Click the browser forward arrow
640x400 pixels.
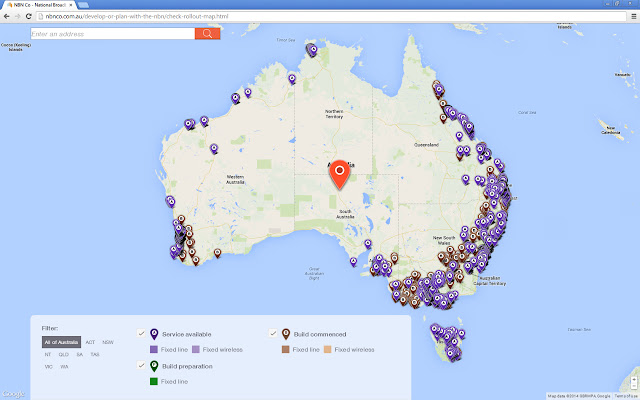tap(18, 16)
